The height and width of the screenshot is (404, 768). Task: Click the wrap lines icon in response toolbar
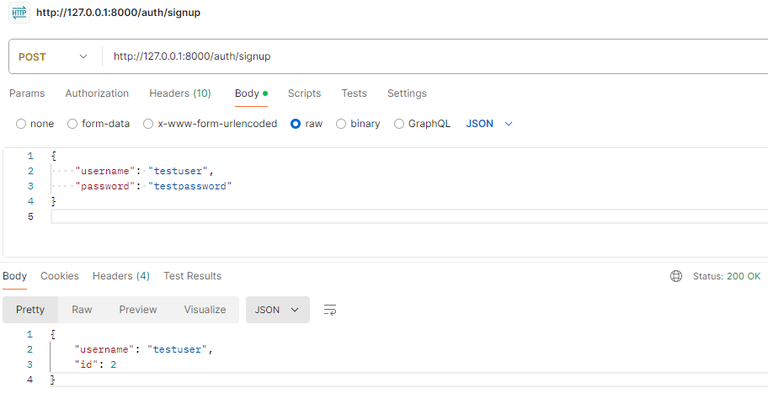coord(330,310)
